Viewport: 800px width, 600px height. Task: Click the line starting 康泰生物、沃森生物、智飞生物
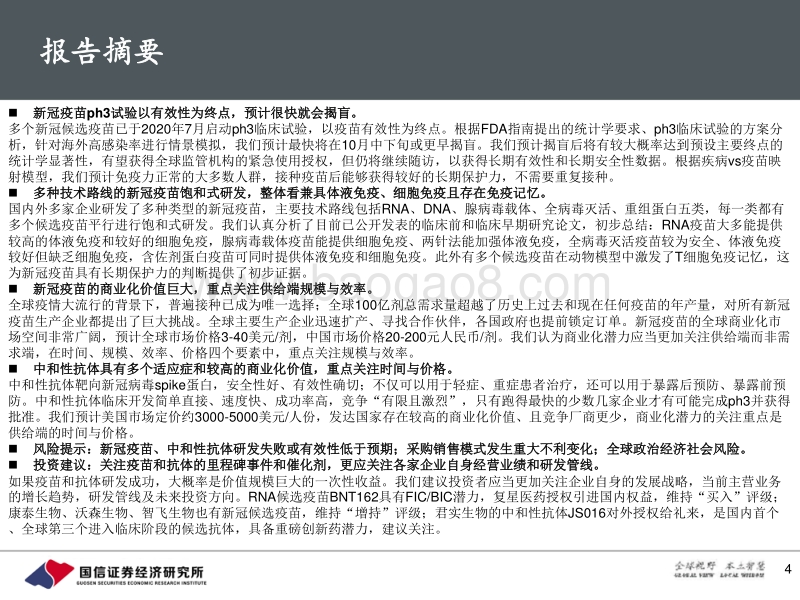coord(393,513)
